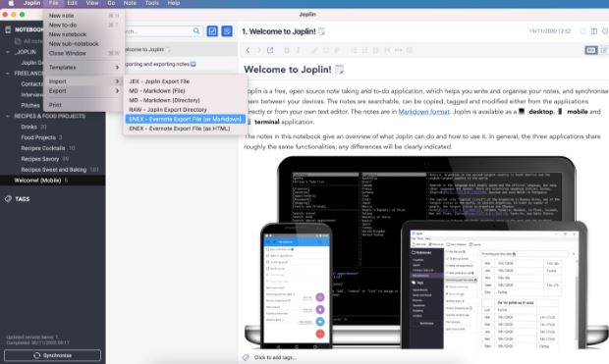Select MD - Markdown (File) import option
This screenshot has width=609, height=364.
click(x=186, y=91)
